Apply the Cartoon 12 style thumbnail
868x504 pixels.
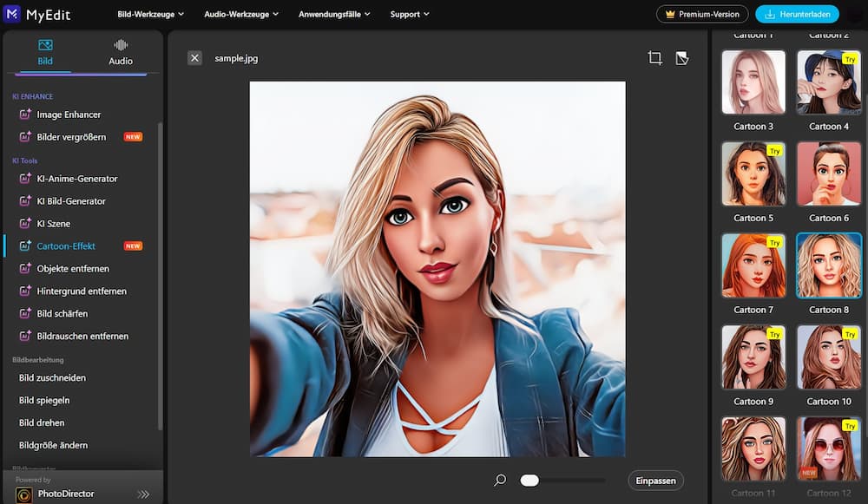coord(829,448)
